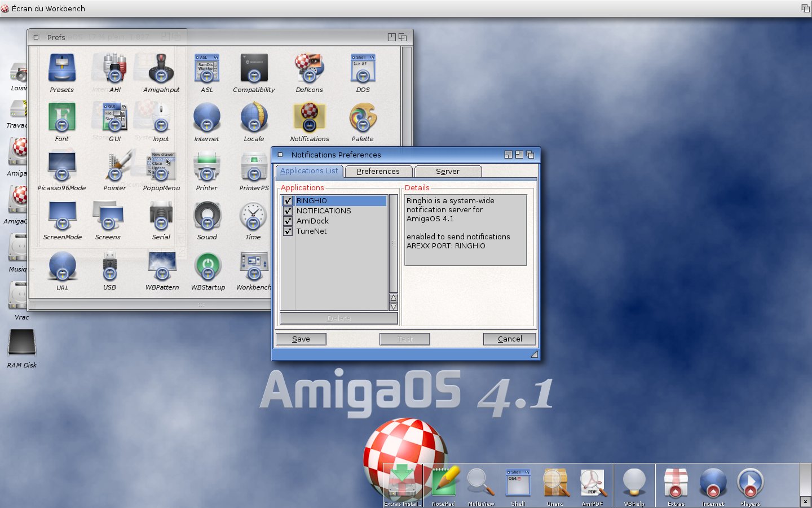Open the DefIcons preferences icon
Image resolution: width=812 pixels, height=508 pixels.
coord(309,69)
